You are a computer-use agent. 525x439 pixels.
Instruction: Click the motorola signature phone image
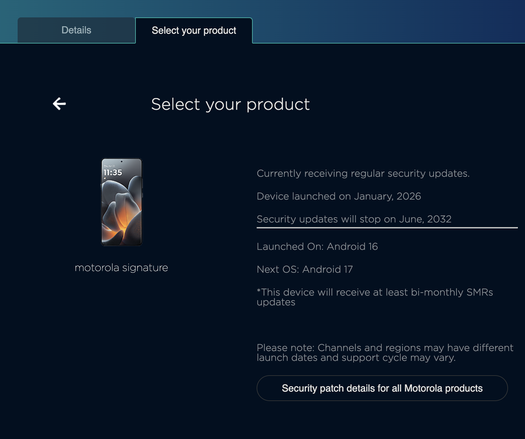pyautogui.click(x=122, y=202)
